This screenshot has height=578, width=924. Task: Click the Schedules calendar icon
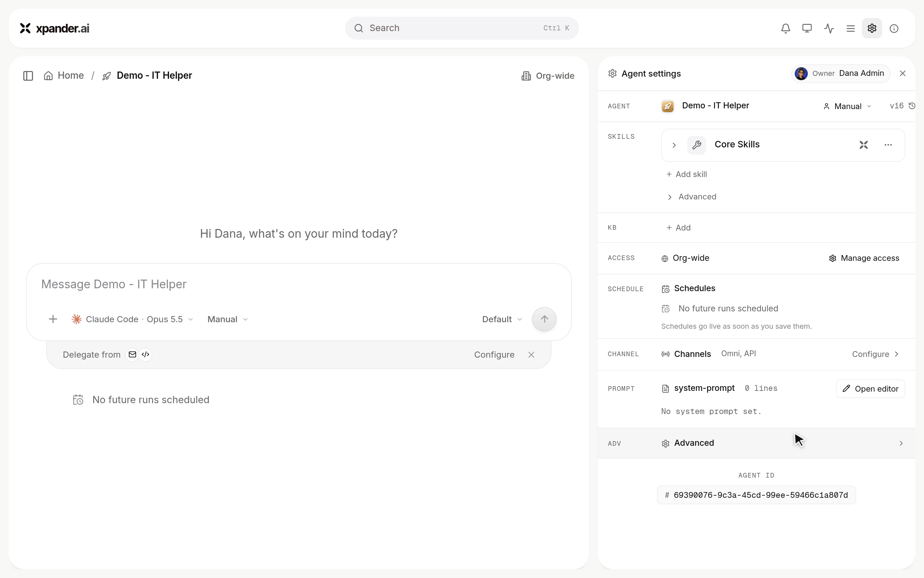[666, 289]
